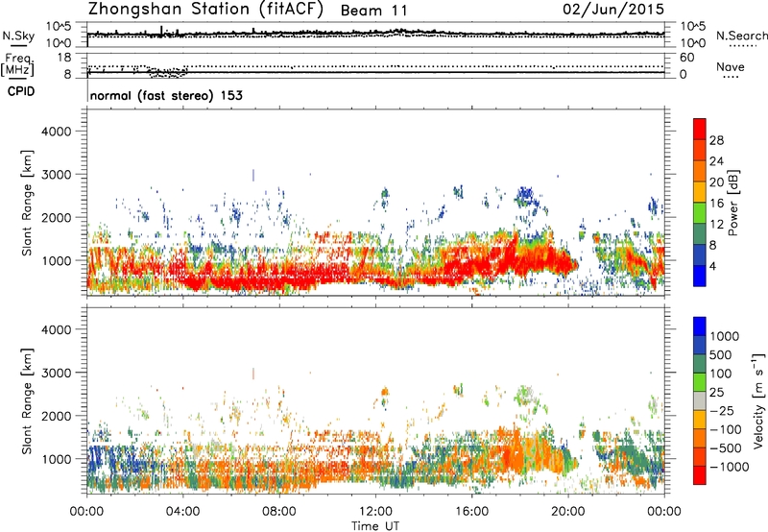Click the "20:00" time axis tick label

(x=567, y=512)
